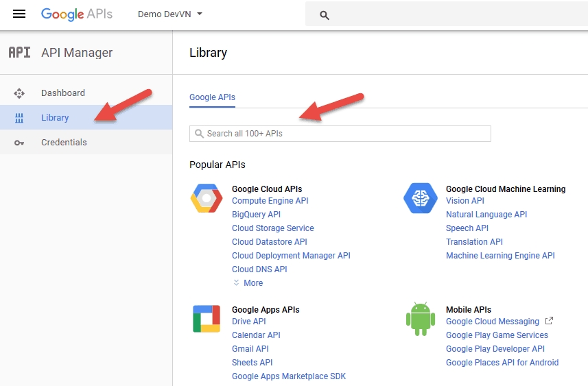Select the Google APIs tab
588x386 pixels.
(x=212, y=97)
